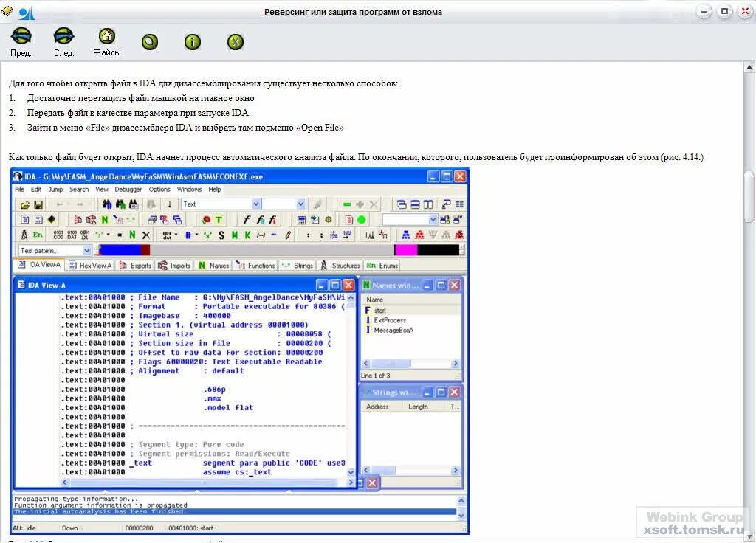Image resolution: width=756 pixels, height=543 pixels.
Task: Click the Names window horizontal scrollbar
Action: pos(410,363)
